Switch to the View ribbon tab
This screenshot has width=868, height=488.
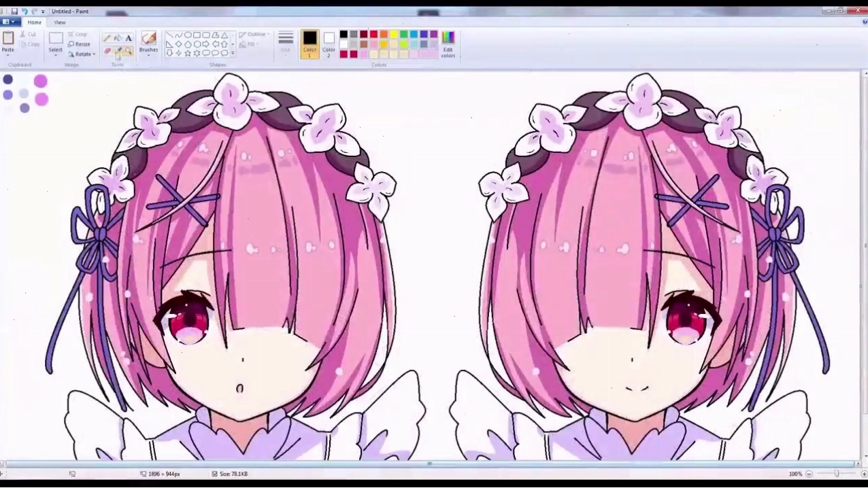(x=60, y=22)
